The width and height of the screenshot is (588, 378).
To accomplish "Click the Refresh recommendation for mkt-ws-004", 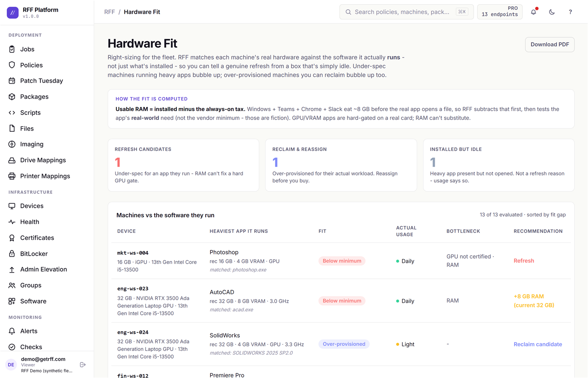I will pos(524,261).
